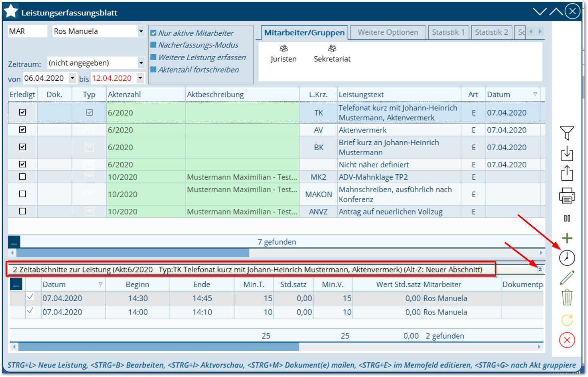The height and width of the screenshot is (377, 588).
Task: Open the 'von' date picker dropdown
Action: point(72,78)
